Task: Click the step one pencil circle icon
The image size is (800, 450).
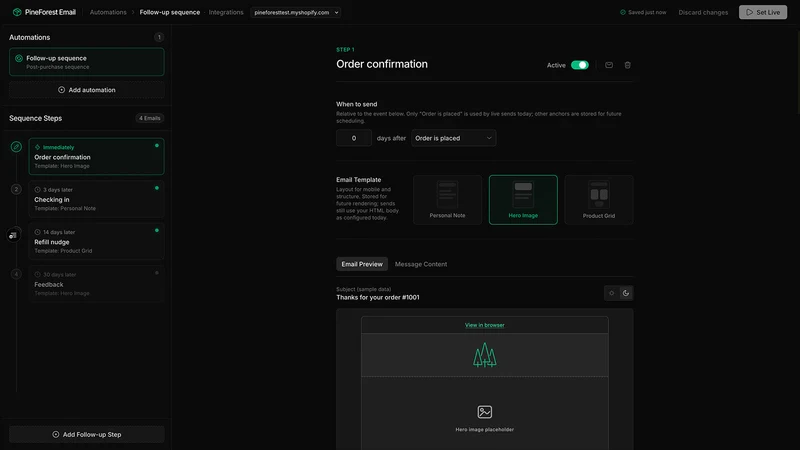Action: click(16, 147)
